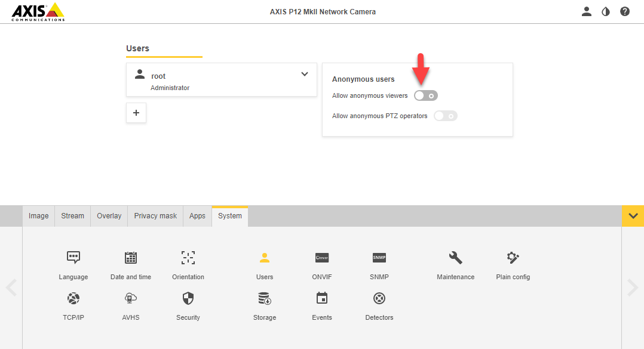Click the Anonymous users heading
The width and height of the screenshot is (644, 349).
click(x=363, y=79)
